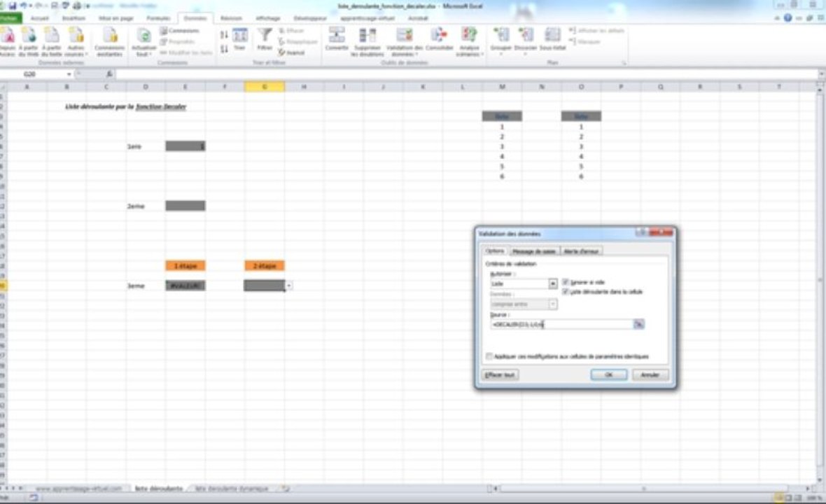
Task: Switch to the Affichage ribbon tab
Action: pos(267,18)
